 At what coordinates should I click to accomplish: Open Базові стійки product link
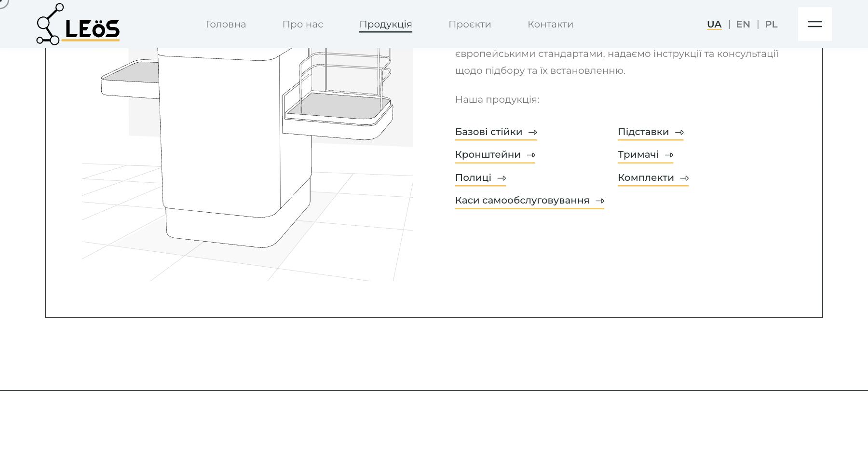point(496,132)
